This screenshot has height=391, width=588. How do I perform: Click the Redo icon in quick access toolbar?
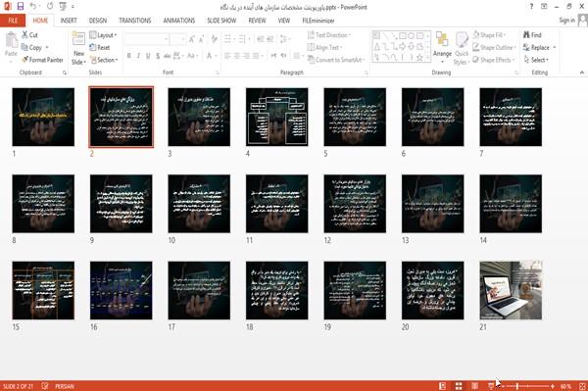click(50, 6)
